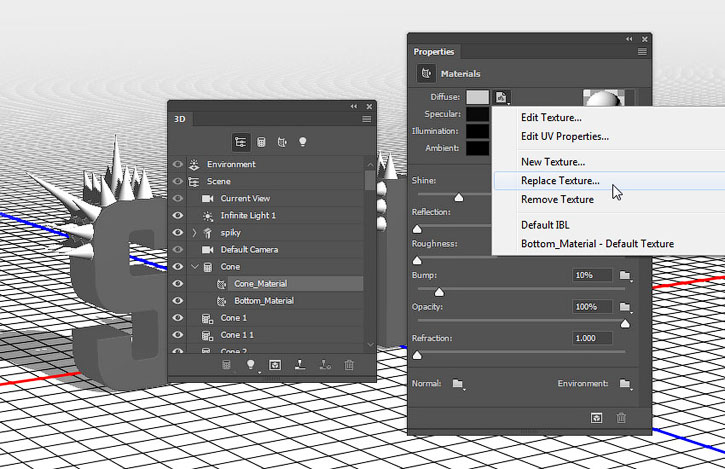725x469 pixels.
Task: Select the Properties tab
Action: coord(434,52)
